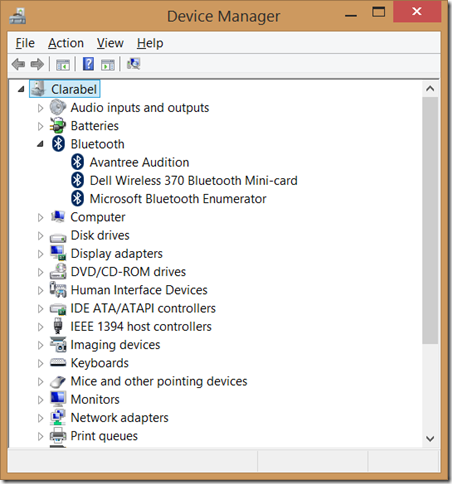Expand IEEE 1394 host controllers

[x=40, y=327]
